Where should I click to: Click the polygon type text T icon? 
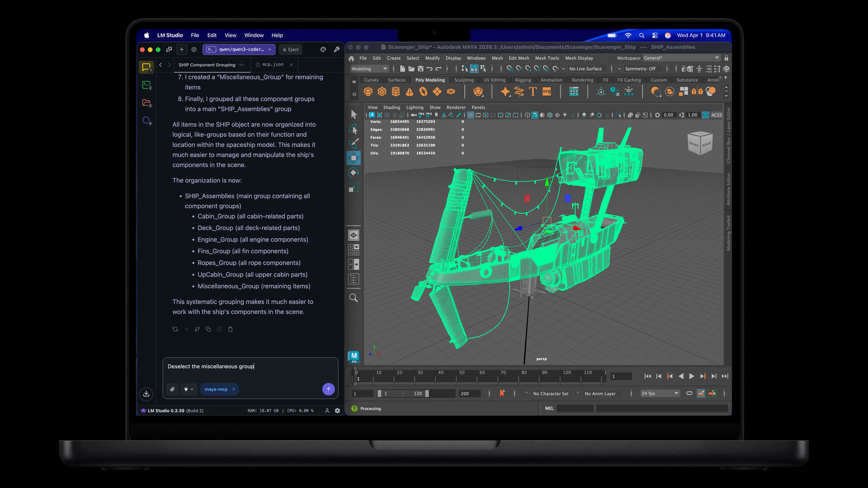(533, 92)
